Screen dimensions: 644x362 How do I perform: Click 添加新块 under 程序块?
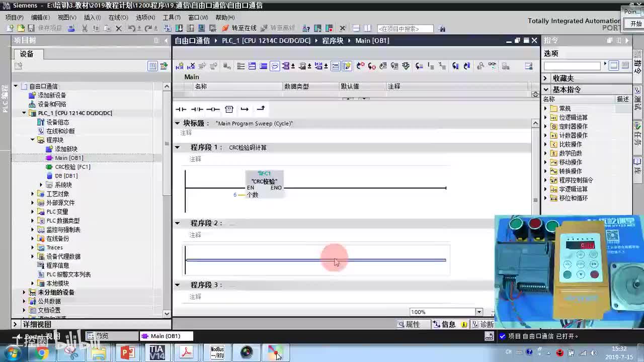[x=66, y=149]
